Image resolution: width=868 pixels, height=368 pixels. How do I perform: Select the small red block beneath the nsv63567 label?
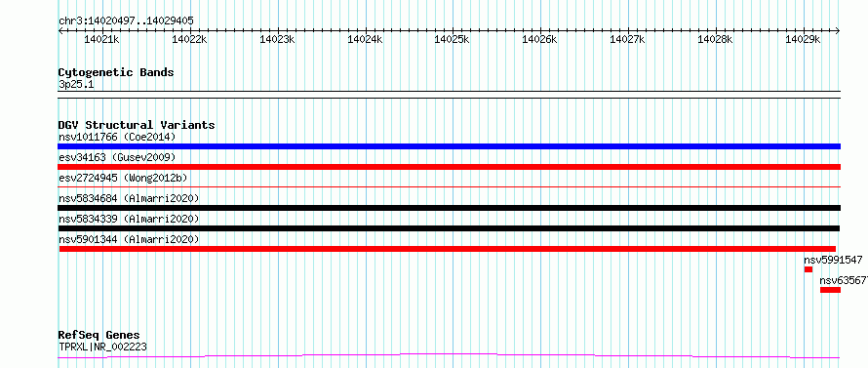(x=830, y=290)
